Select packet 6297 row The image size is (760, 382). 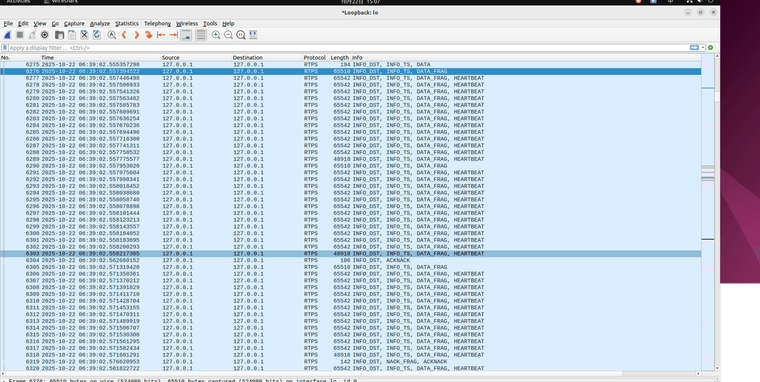350,213
